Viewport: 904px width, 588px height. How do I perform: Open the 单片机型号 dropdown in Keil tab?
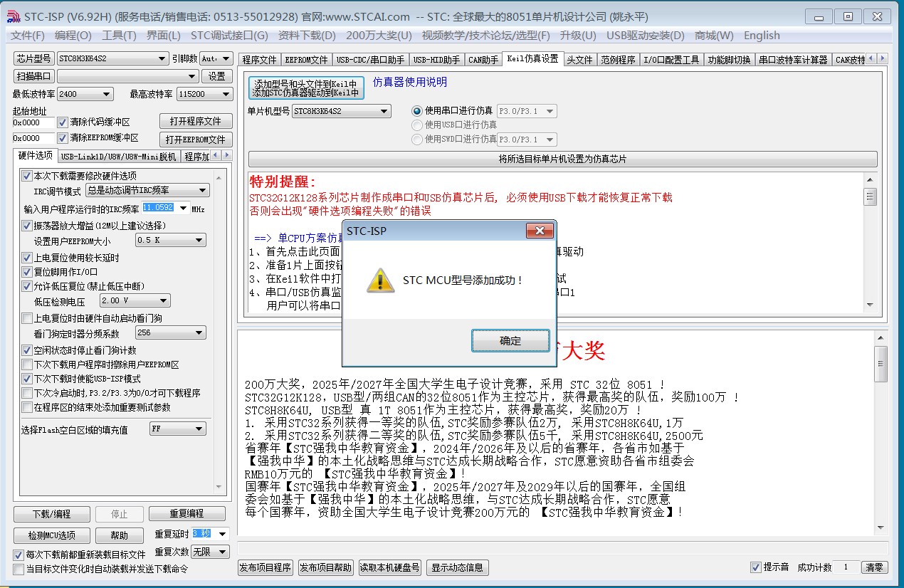point(341,111)
